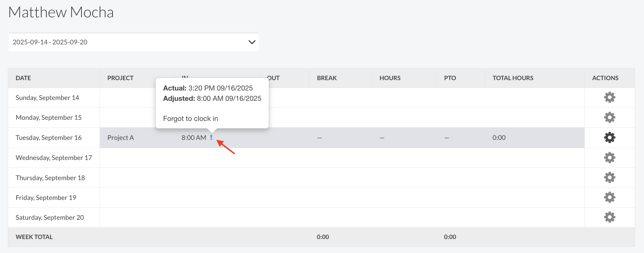Viewport: 644px width, 253px height.
Task: Open the gear actions for Thursday, September 18
Action: (x=609, y=178)
